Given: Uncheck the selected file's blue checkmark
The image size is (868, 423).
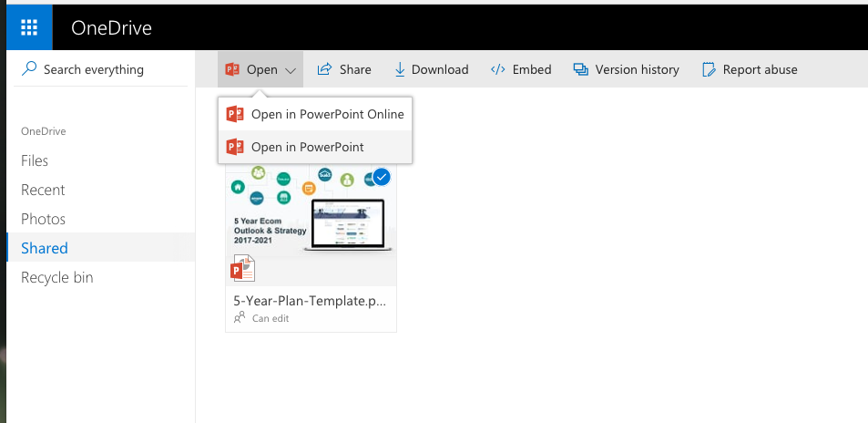Looking at the screenshot, I should pyautogui.click(x=382, y=178).
